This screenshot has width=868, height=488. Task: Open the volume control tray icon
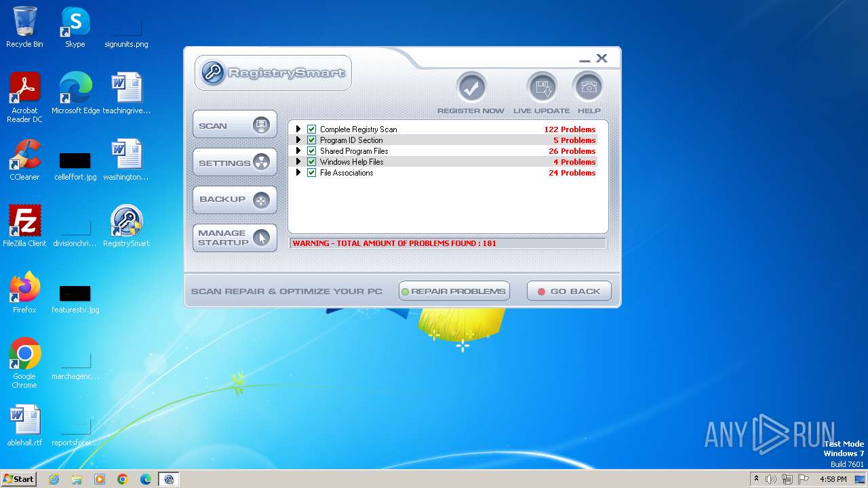[771, 479]
